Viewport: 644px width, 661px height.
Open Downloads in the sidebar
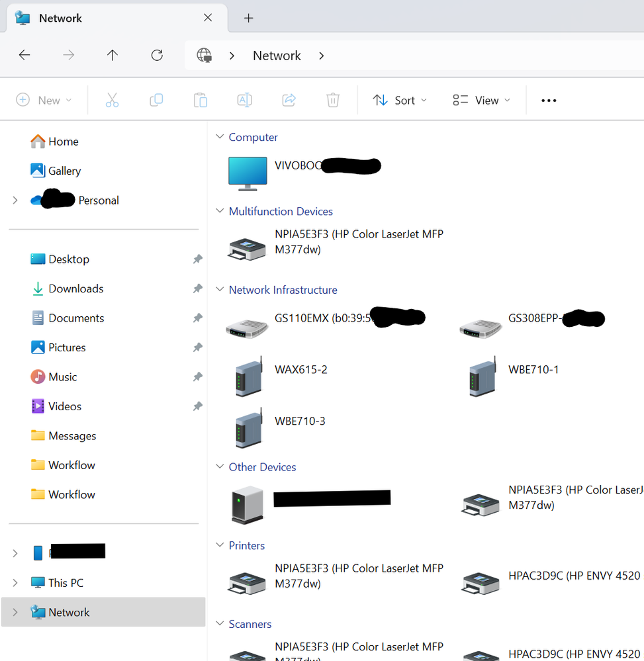75,289
